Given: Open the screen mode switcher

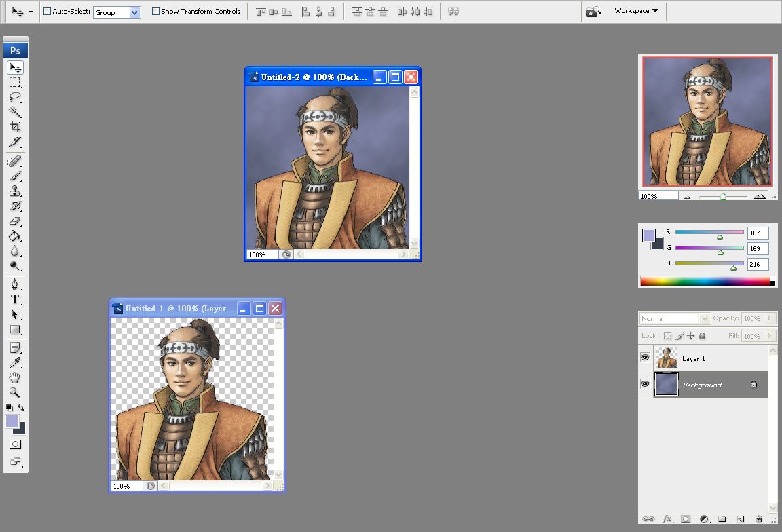Looking at the screenshot, I should coord(15,461).
